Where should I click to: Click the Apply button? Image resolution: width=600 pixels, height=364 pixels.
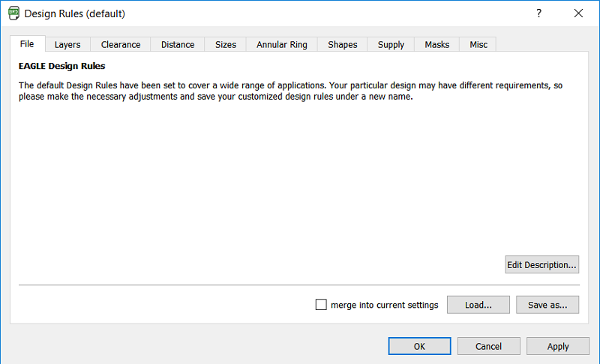(557, 346)
